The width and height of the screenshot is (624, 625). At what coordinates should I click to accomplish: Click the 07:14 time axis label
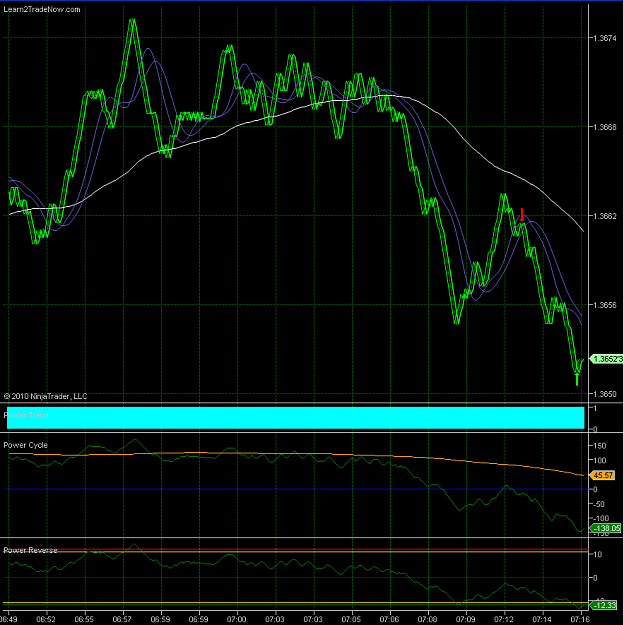[542, 619]
